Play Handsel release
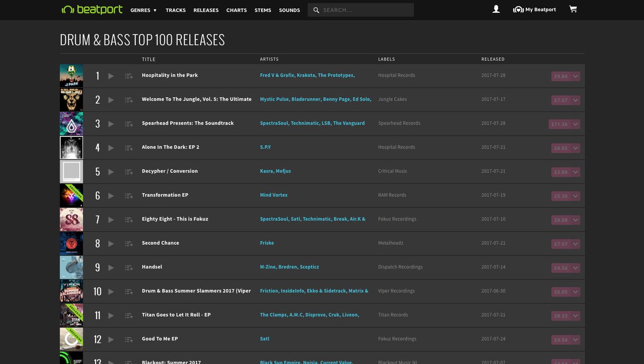 click(x=111, y=267)
